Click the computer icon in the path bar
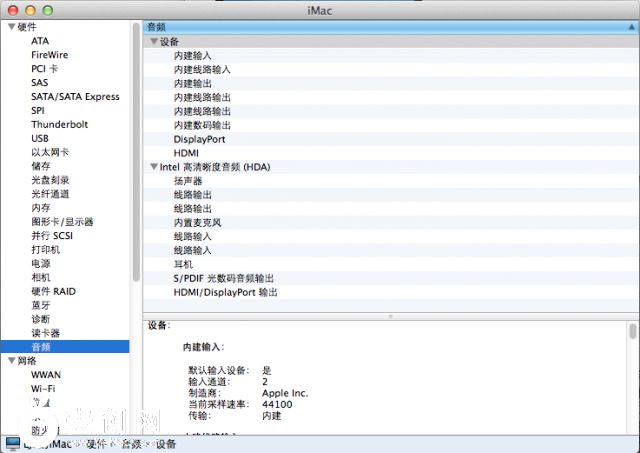Image resolution: width=640 pixels, height=453 pixels. tap(12, 443)
